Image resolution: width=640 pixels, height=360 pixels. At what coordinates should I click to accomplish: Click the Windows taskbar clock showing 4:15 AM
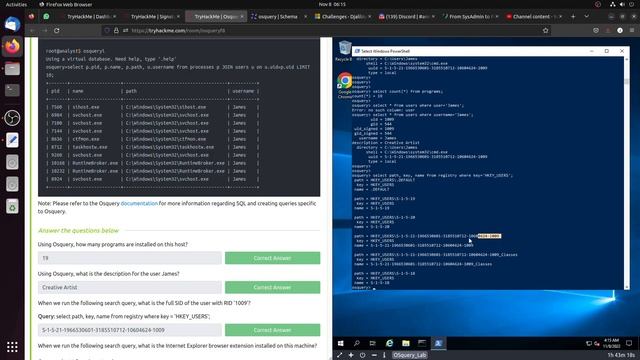[x=611, y=343]
